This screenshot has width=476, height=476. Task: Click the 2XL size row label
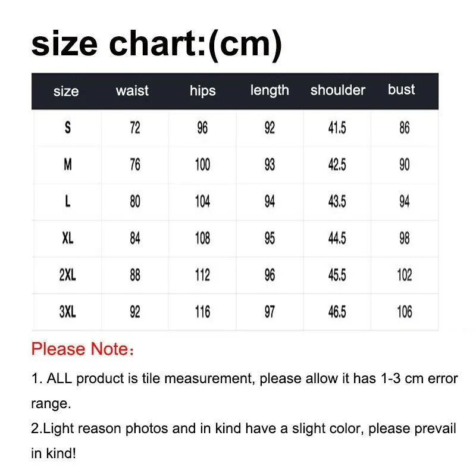[x=67, y=275]
